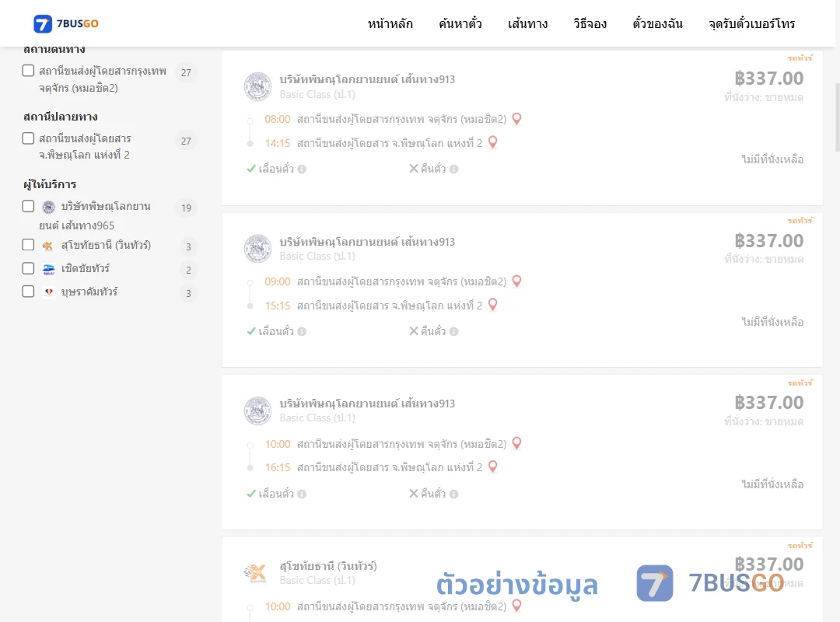The height and width of the screenshot is (622, 840).
Task: Check เชิดชัยทัวร์ operator checkbox
Action: coord(29,268)
